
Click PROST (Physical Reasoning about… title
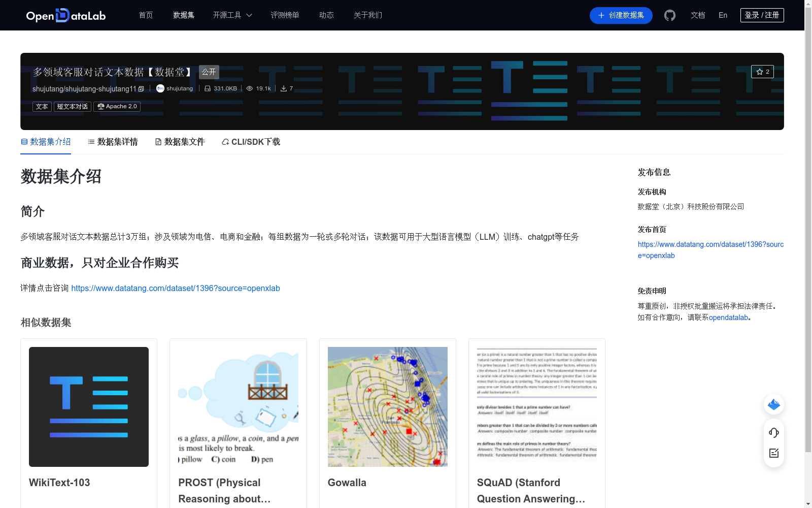tap(224, 491)
